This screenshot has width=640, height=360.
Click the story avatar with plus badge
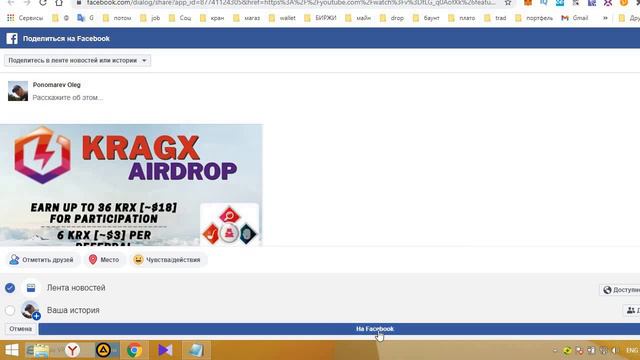[31, 311]
